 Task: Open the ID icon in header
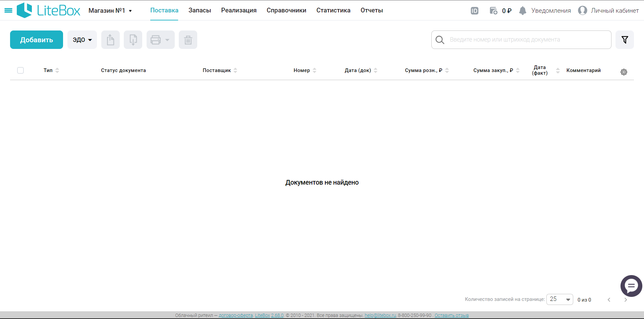(x=474, y=11)
